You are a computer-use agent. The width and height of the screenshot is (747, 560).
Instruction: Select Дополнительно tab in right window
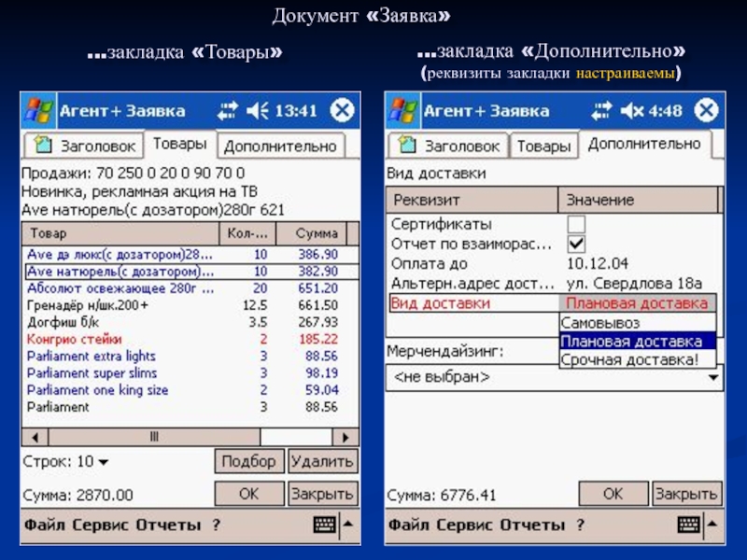[644, 144]
